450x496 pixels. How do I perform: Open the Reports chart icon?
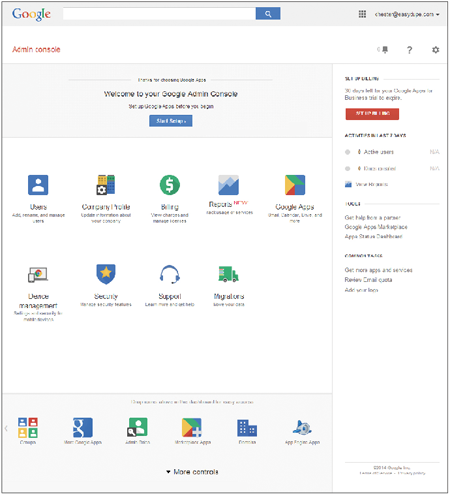tap(228, 185)
